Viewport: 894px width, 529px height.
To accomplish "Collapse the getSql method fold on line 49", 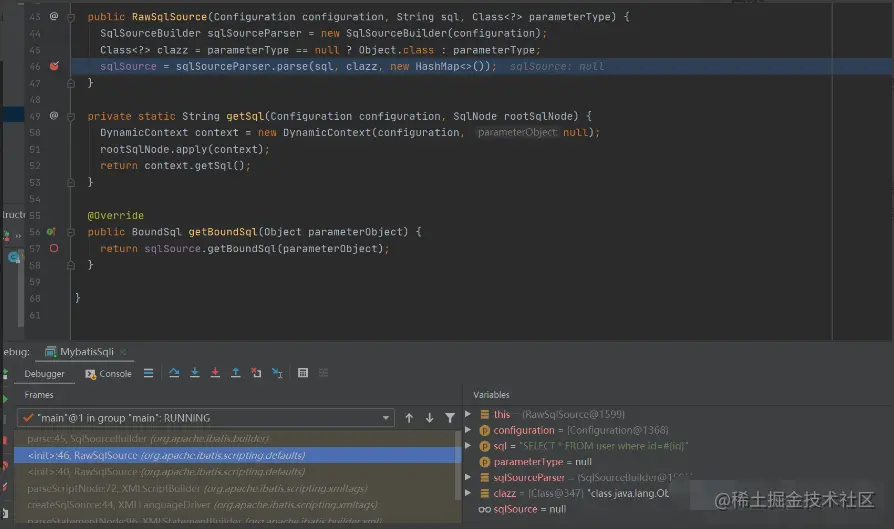I will [71, 116].
